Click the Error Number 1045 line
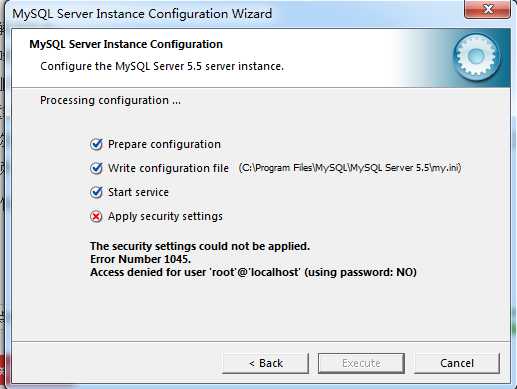The image size is (517, 389). point(140,259)
